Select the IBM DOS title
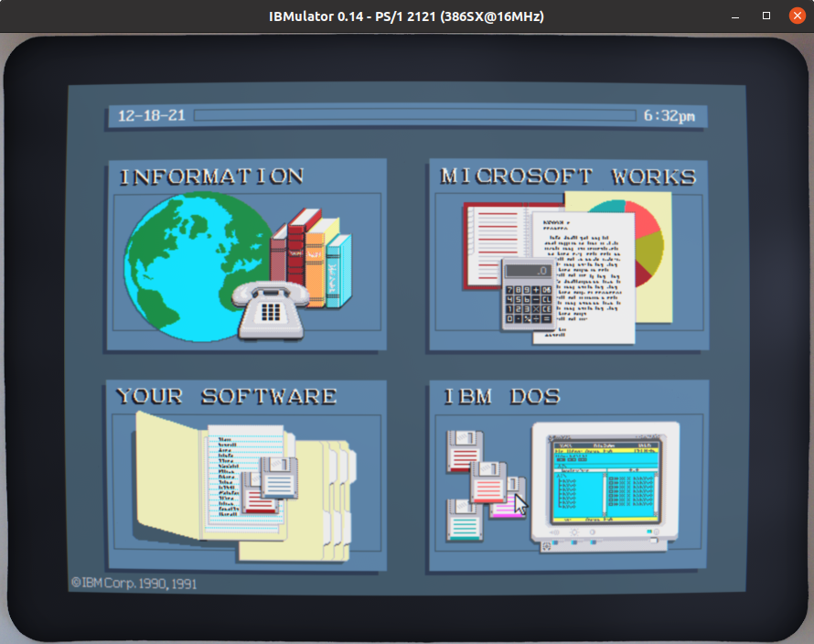814x644 pixels. coord(501,396)
